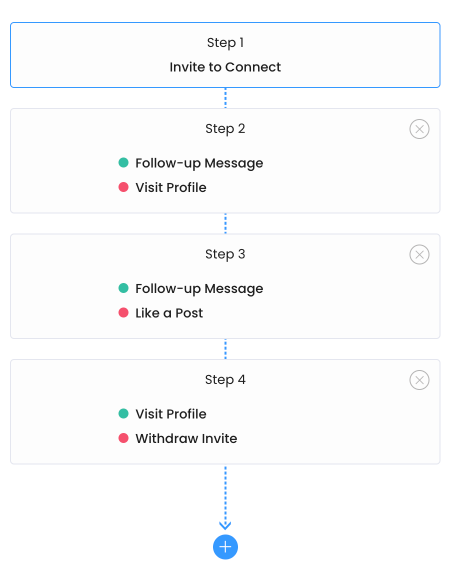Viewport: 458px width, 576px height.
Task: Remove Step 3 with its X icon
Action: [419, 255]
